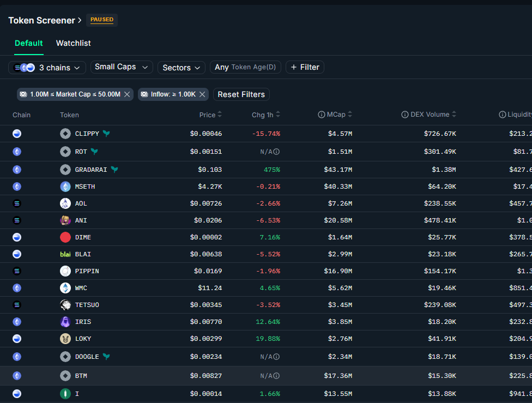Click the info icon next to Liquidity header
The width and height of the screenshot is (532, 403).
pyautogui.click(x=503, y=115)
